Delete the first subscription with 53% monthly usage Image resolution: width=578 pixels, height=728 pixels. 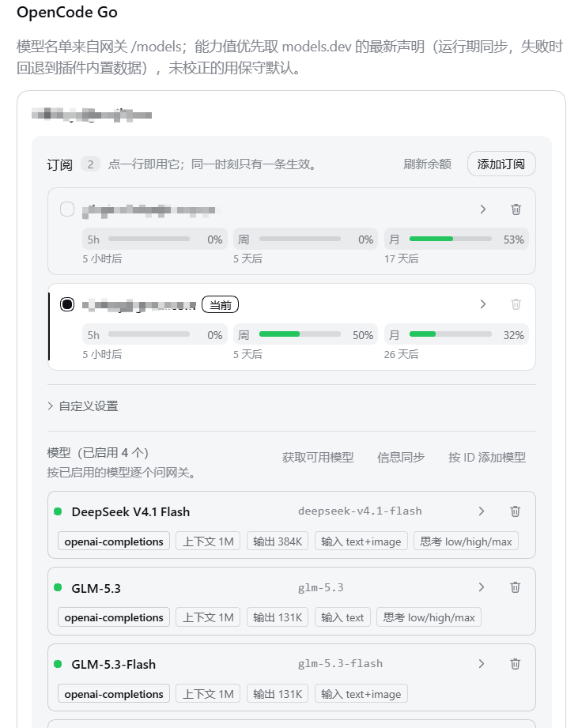[516, 209]
